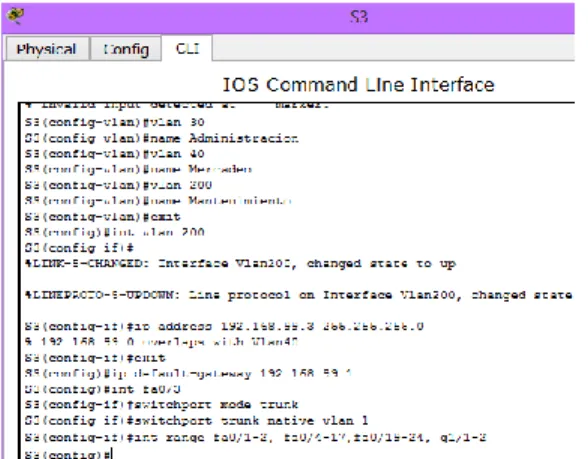Viewport: 588px width, 459px height.
Task: Click the 'ip default-gateway' command line
Action: (188, 374)
